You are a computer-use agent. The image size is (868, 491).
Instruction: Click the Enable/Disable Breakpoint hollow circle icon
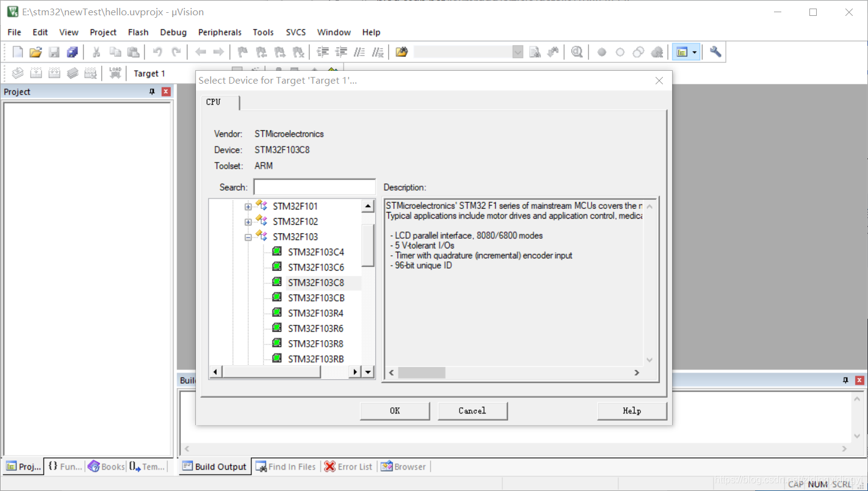[620, 52]
